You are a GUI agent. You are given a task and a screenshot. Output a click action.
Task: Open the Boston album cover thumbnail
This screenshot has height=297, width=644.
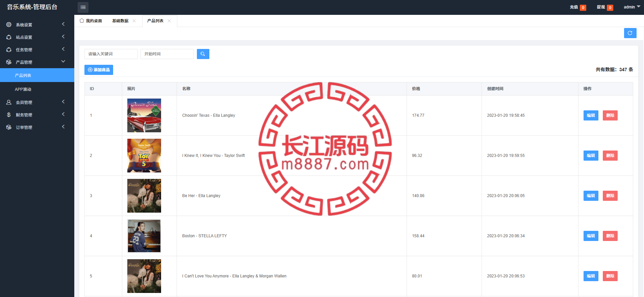click(144, 236)
